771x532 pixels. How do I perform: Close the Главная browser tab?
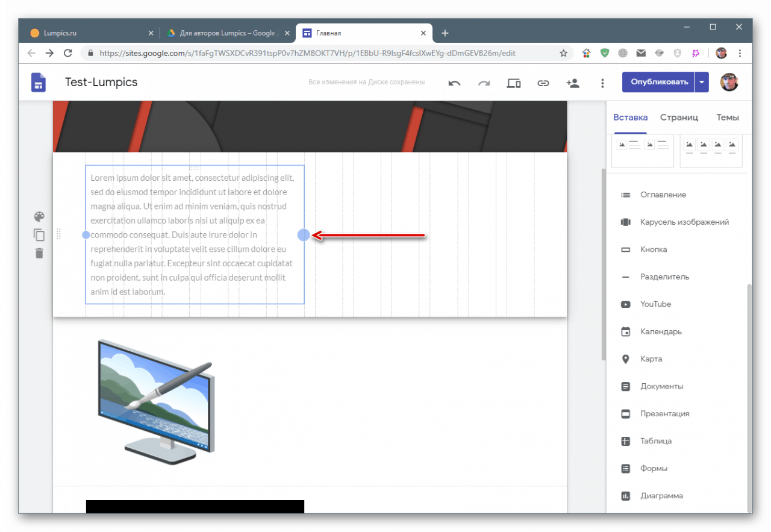pos(423,33)
